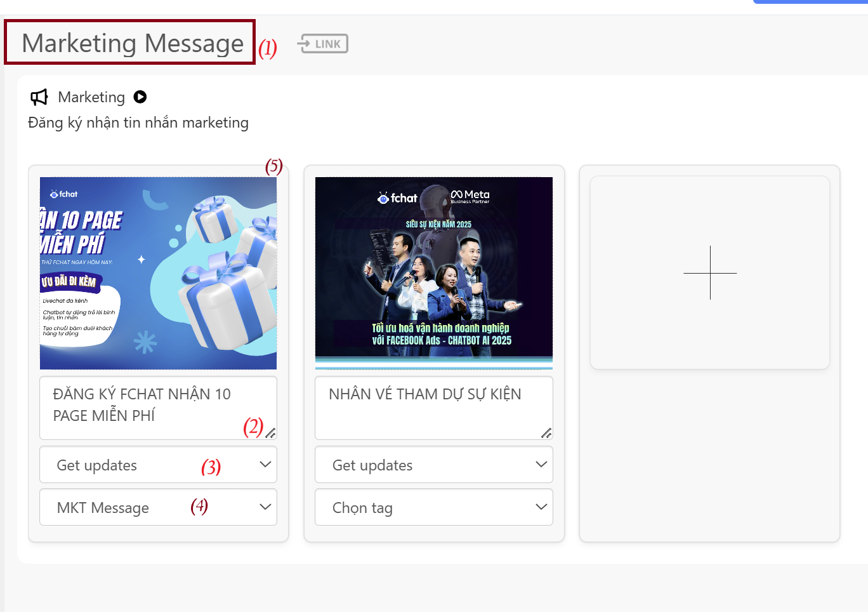Click the LINK button near the title
Screen dimensions: 868x612
pos(323,44)
